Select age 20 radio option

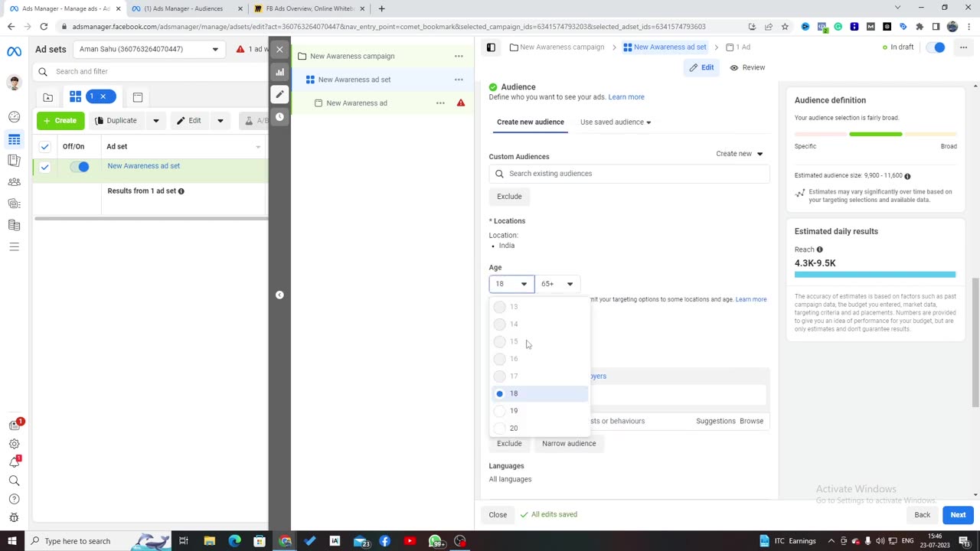(x=500, y=429)
